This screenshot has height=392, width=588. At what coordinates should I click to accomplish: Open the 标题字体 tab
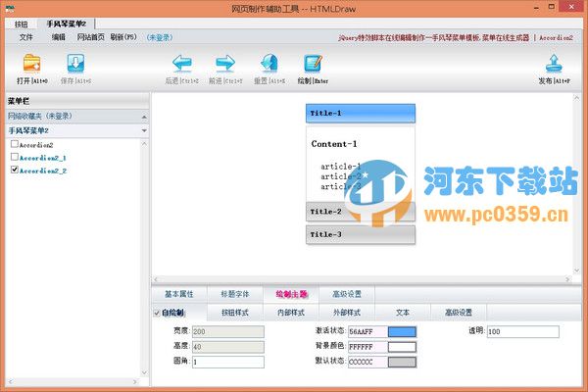coord(235,294)
